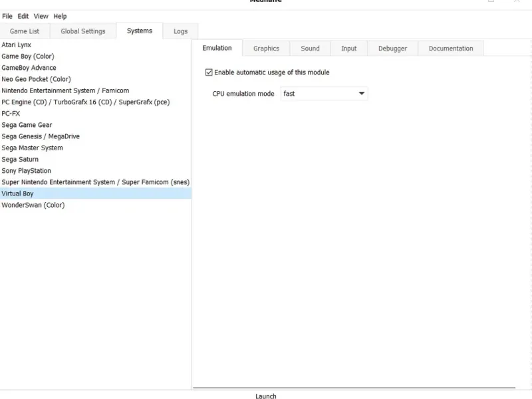Select Sega Genesis / MegaDrive system
The height and width of the screenshot is (399, 532).
(96, 136)
